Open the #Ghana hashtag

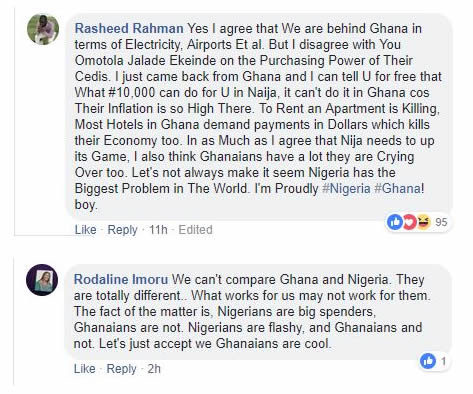398,189
